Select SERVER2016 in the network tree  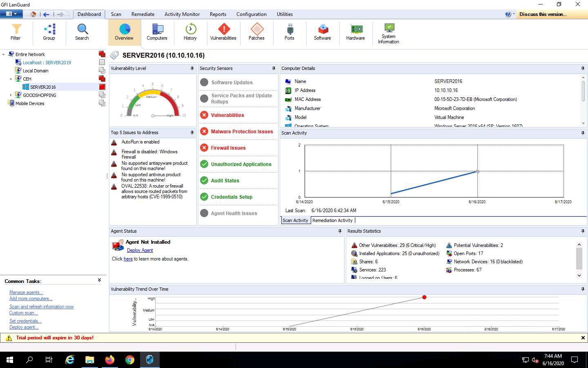pos(43,87)
